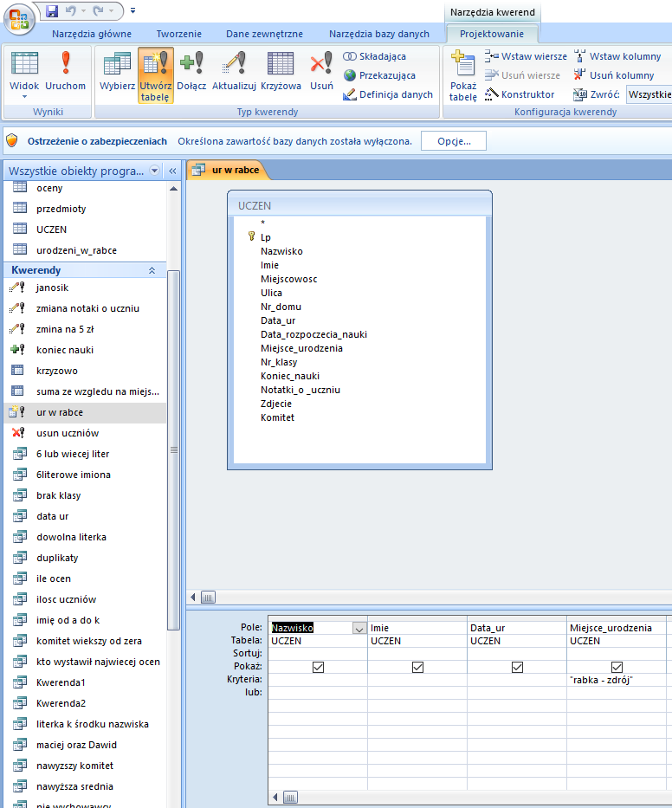The image size is (672, 808).
Task: Select the Krzyżowa (Crosstab) query icon
Action: pyautogui.click(x=281, y=72)
